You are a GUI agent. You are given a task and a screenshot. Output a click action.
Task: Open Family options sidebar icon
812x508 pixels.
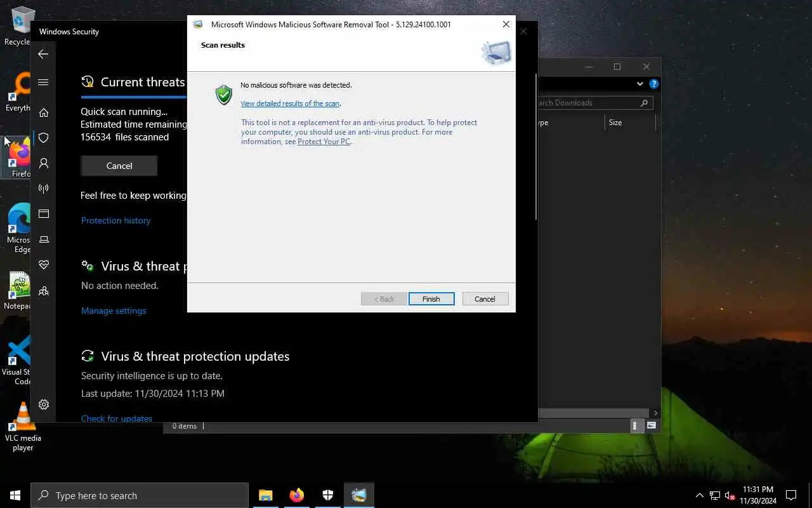[x=44, y=291]
